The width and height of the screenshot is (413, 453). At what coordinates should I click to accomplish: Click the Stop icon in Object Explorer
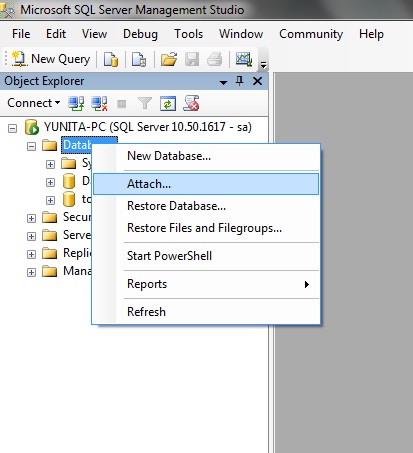coord(122,104)
